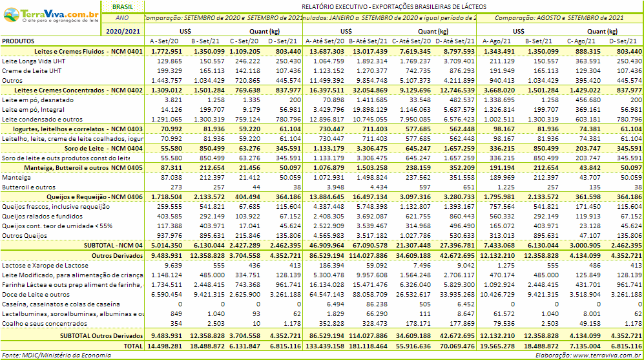Image resolution: width=644 pixels, height=360 pixels.
Task: Click the B-Até Set/21 column header
Action: (368, 41)
